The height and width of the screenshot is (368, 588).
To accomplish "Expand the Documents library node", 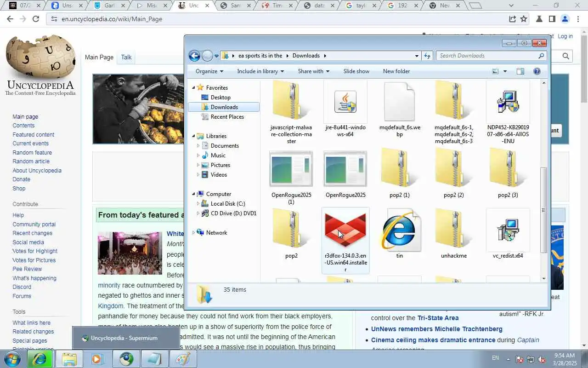I will click(198, 146).
